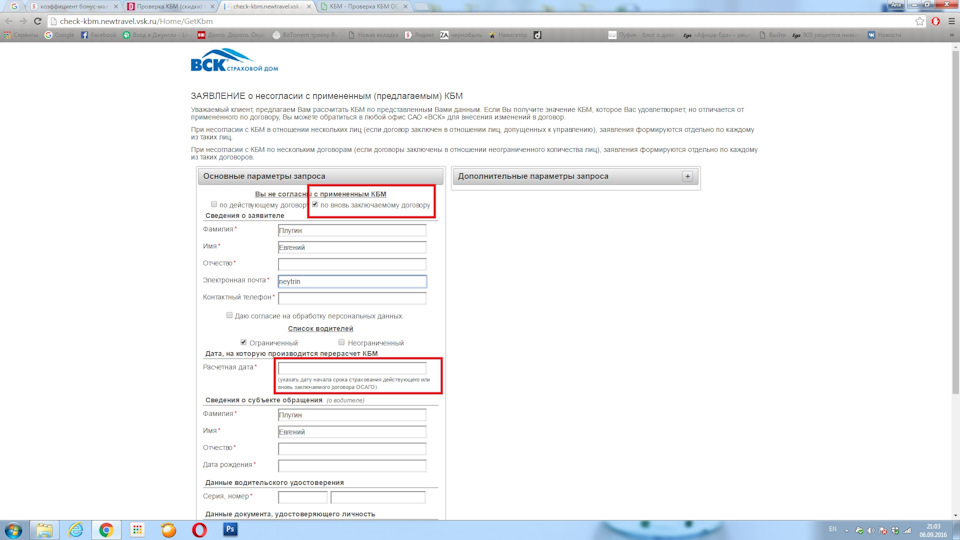Focus driver Отчество field in subject section
This screenshot has width=960, height=540.
[x=352, y=449]
